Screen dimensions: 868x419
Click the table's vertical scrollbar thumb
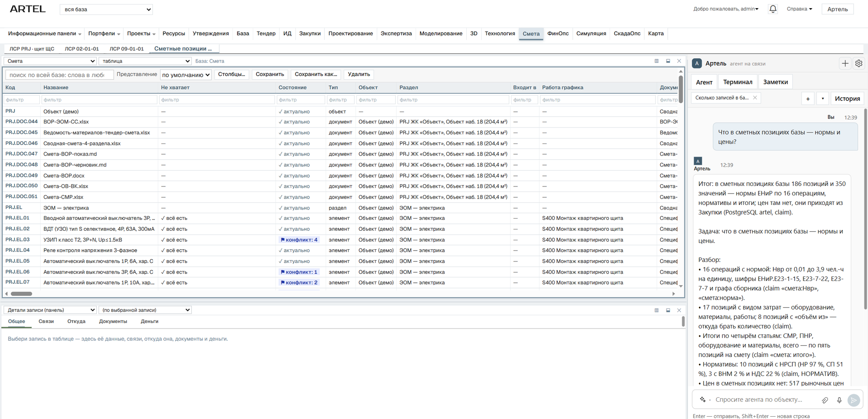[681, 89]
